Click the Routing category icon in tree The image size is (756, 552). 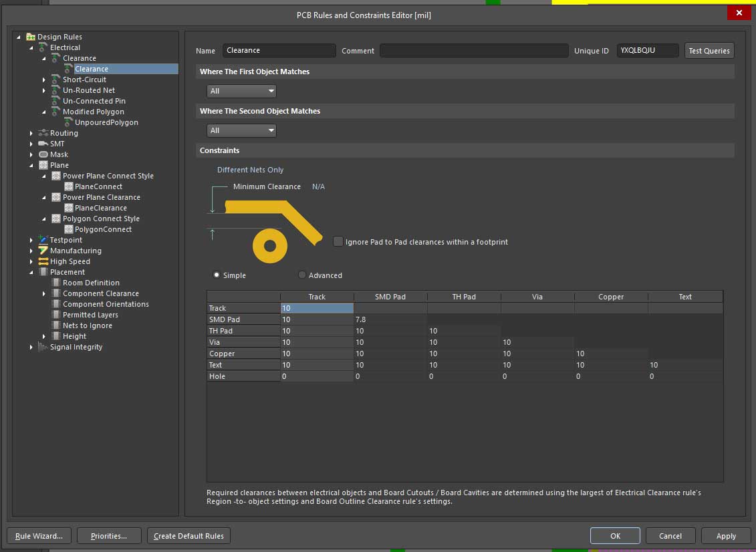43,133
